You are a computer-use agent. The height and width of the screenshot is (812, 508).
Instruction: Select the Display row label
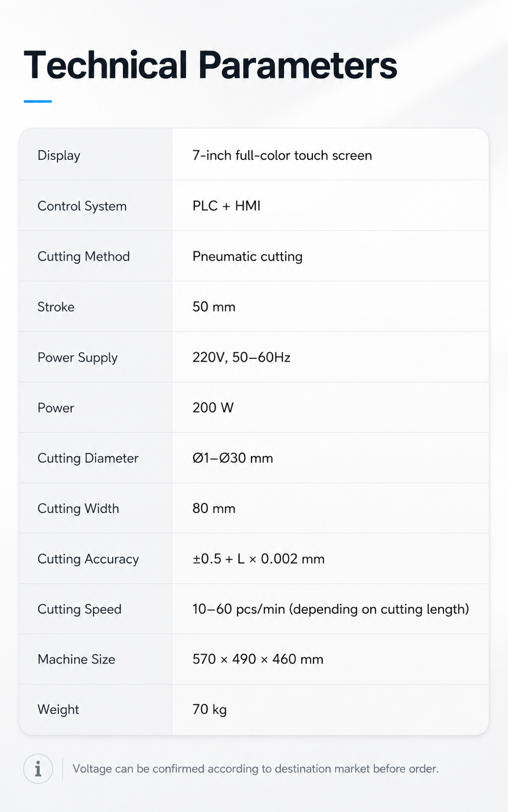59,156
